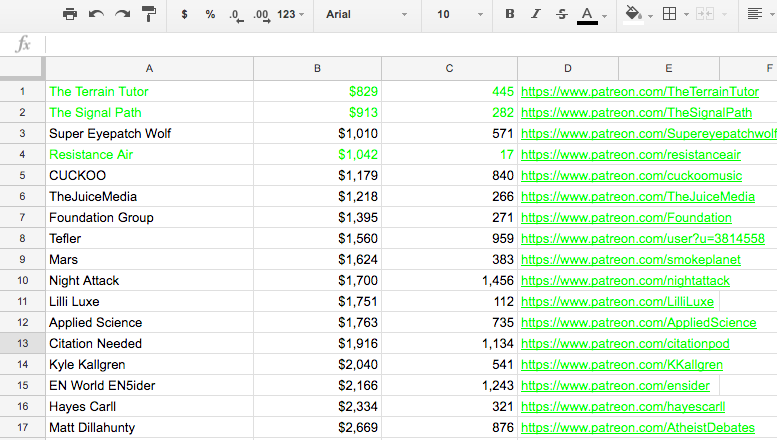Open the hayescarll Patreon link

coord(623,406)
